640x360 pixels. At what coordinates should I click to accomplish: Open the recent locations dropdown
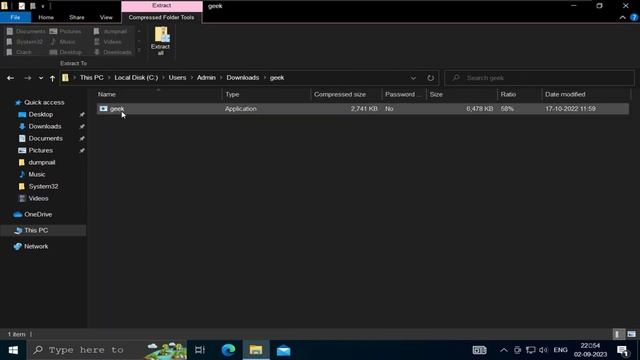(41, 78)
